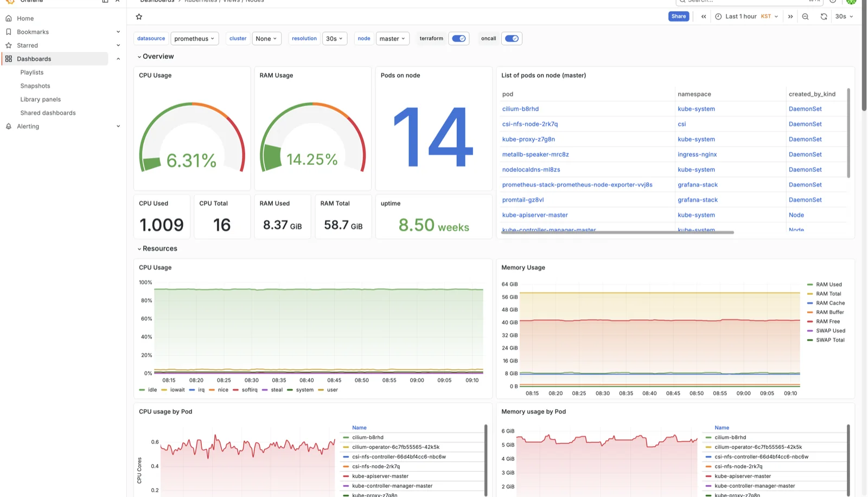The image size is (868, 497).
Task: Click the zoom out time range icon
Action: 805,16
